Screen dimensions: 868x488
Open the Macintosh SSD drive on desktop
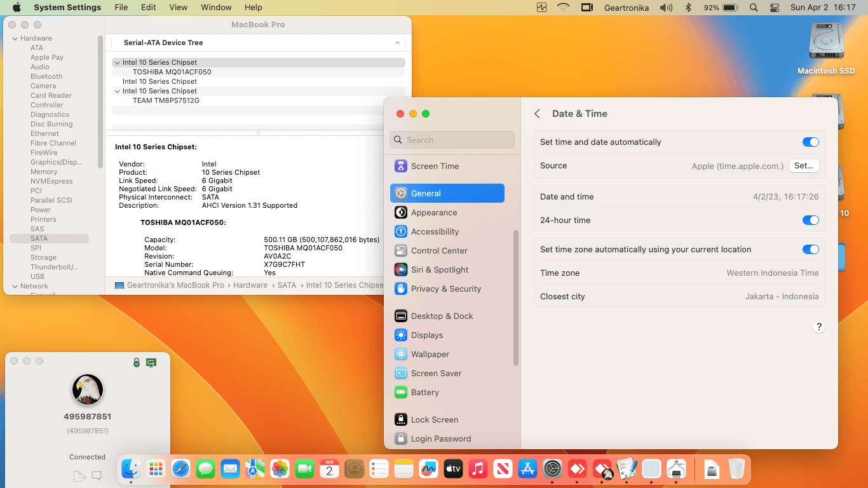(826, 48)
